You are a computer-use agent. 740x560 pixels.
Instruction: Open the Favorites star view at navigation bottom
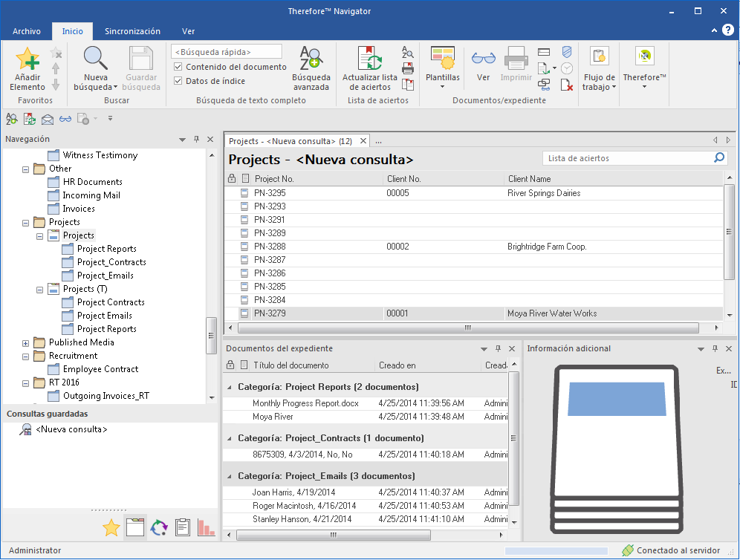(x=111, y=527)
